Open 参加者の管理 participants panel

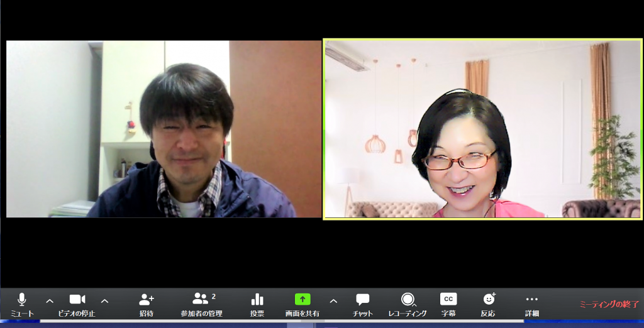[x=202, y=305]
